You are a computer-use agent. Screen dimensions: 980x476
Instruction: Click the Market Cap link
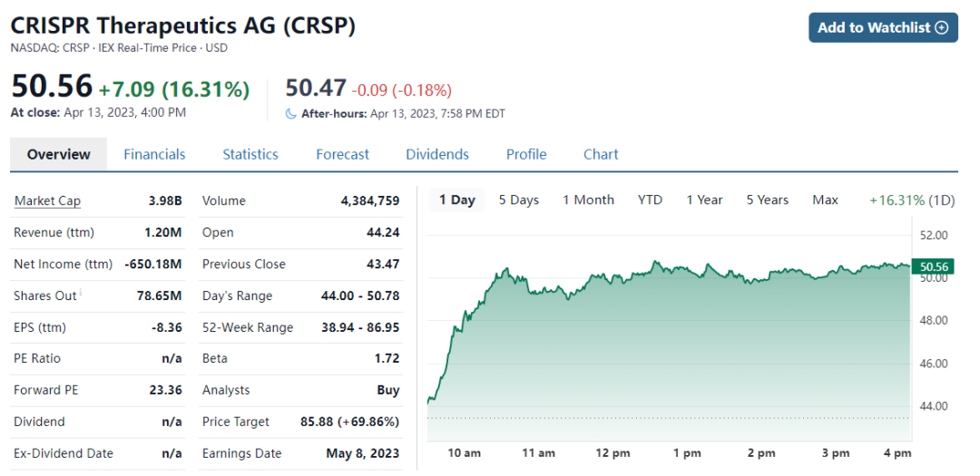point(47,200)
